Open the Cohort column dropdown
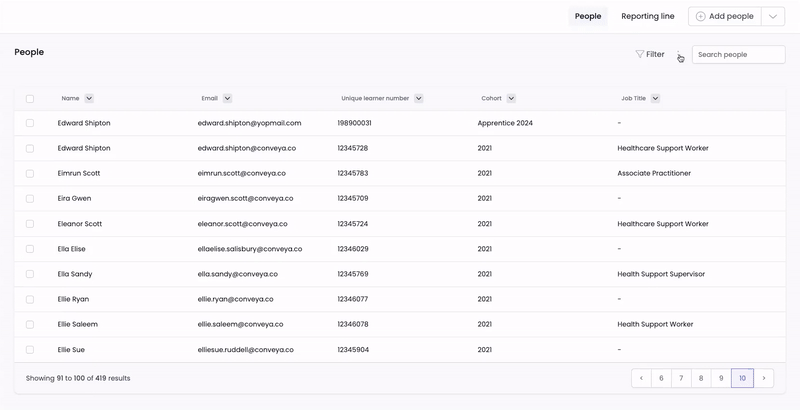 pyautogui.click(x=511, y=98)
